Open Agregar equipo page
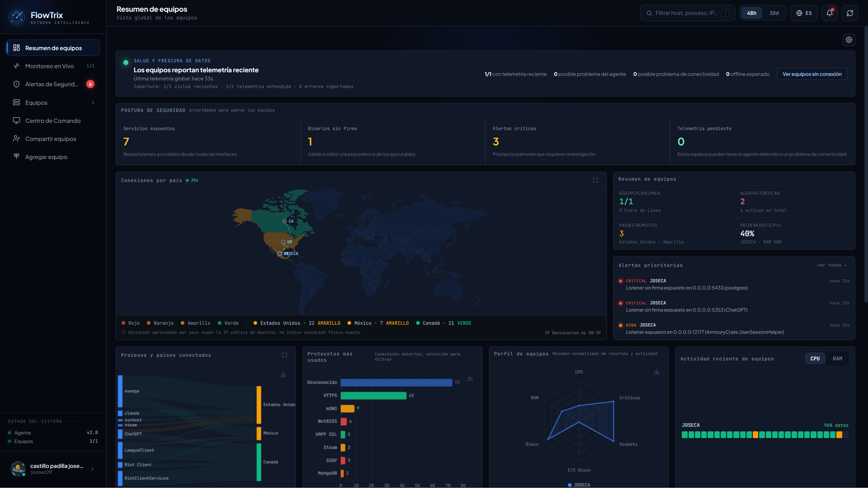The image size is (868, 488). [x=53, y=157]
